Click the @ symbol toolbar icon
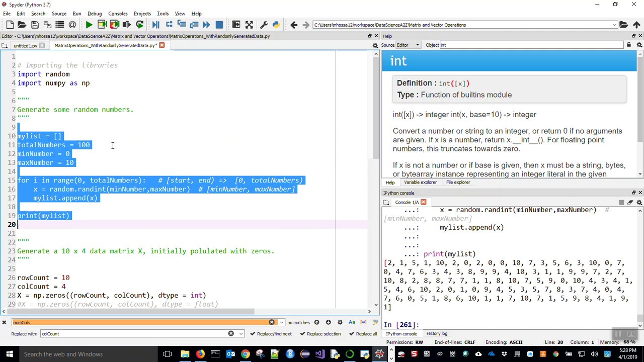This screenshot has width=644, height=362. pyautogui.click(x=72, y=25)
